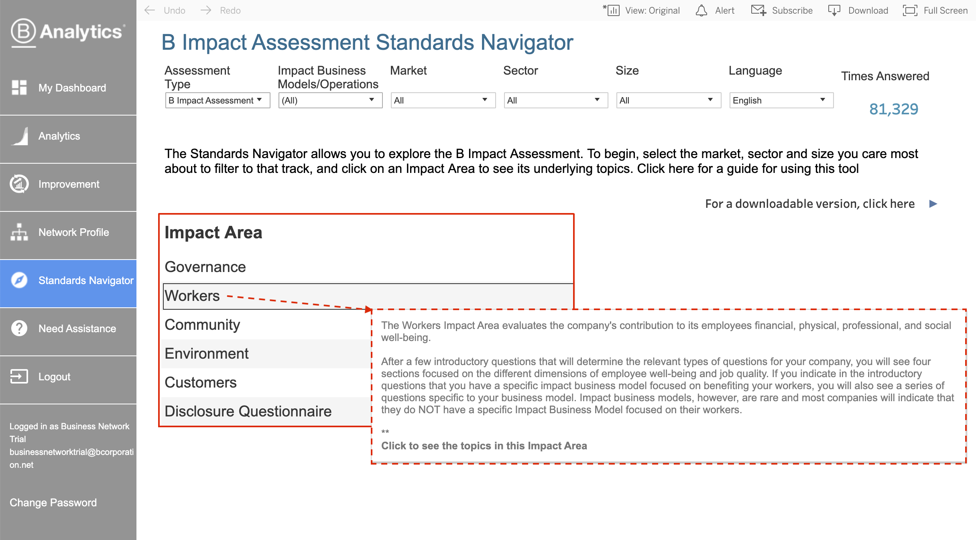
Task: Click the Subscribe envelope icon
Action: (x=758, y=10)
